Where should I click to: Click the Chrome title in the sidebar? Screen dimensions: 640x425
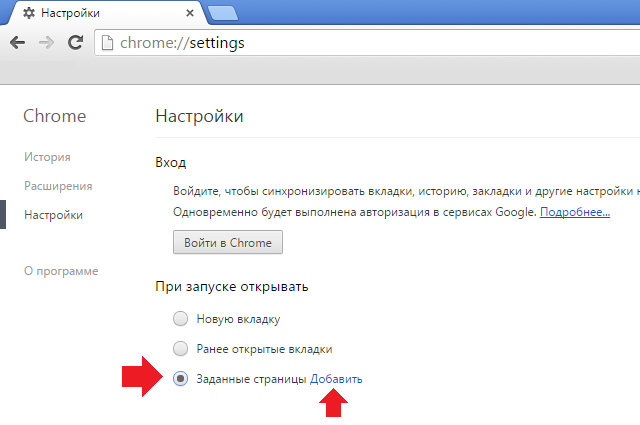pos(54,116)
